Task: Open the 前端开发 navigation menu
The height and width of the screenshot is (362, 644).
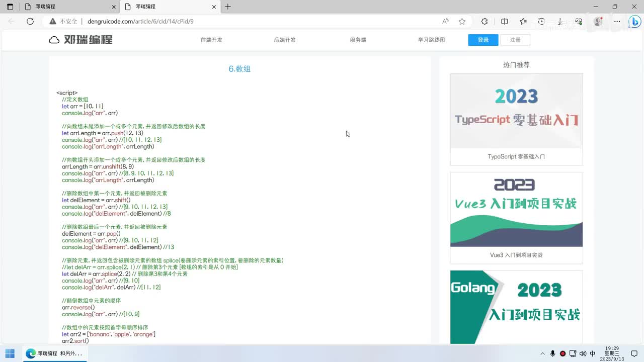Action: coord(211,40)
